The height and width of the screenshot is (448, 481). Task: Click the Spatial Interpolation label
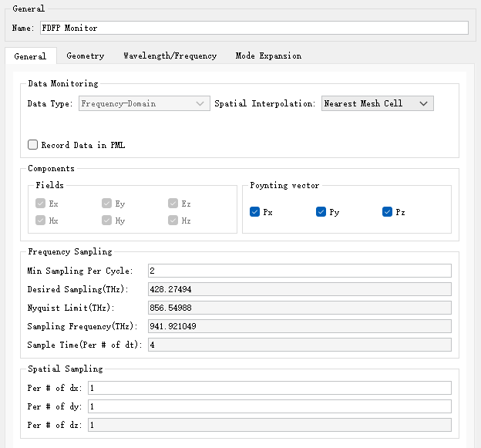pyautogui.click(x=264, y=103)
